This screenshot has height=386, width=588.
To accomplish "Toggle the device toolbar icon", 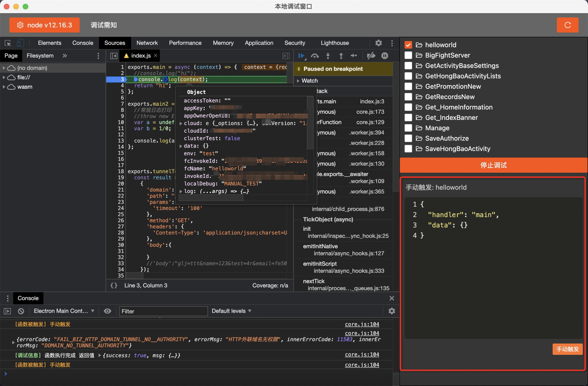I will (x=20, y=43).
